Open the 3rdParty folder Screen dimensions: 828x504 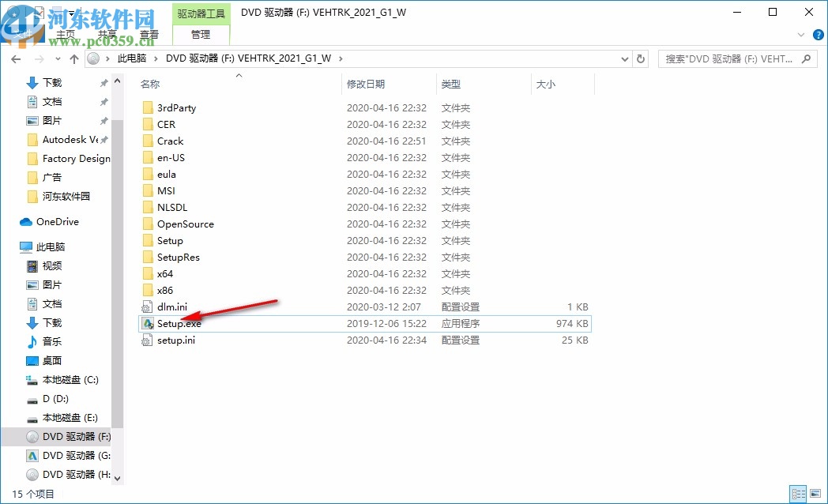click(176, 107)
